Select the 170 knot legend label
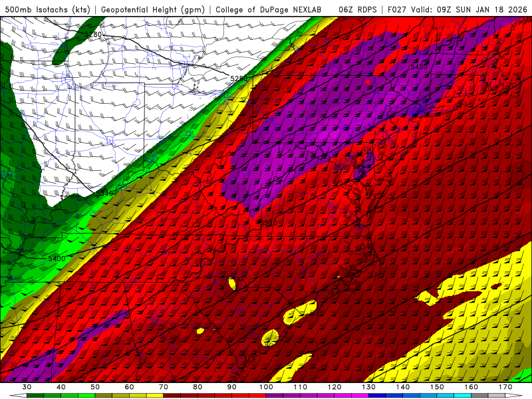The image size is (532, 399). coord(505,387)
